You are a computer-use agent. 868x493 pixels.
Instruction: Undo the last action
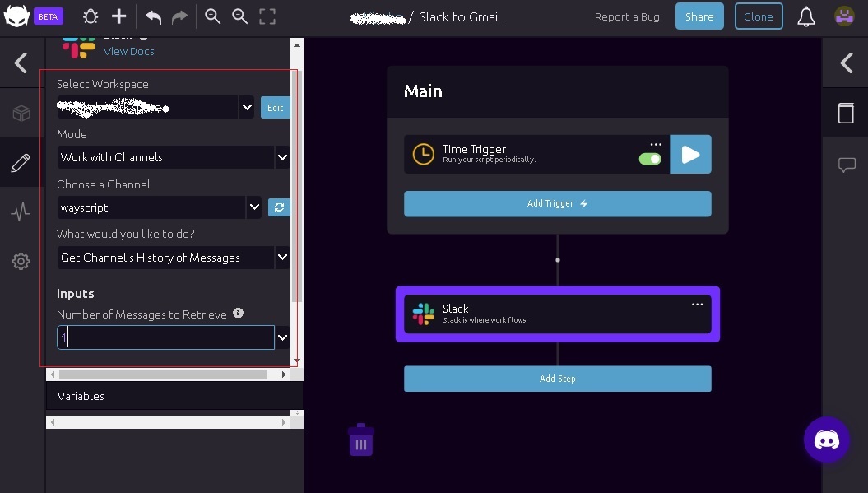pos(153,16)
